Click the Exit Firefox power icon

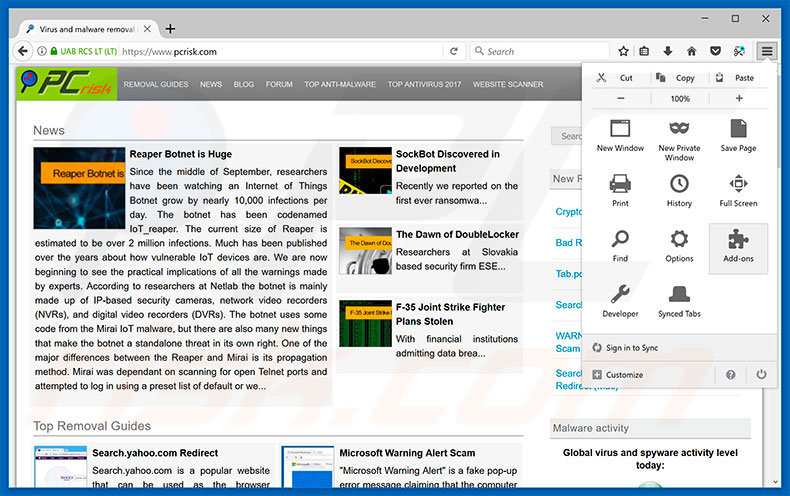click(761, 375)
